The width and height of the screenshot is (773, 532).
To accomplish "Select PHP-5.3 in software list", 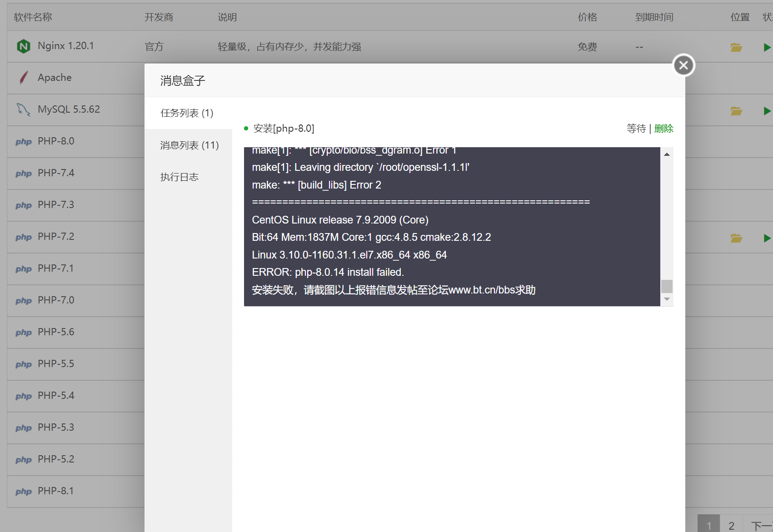I will [56, 428].
